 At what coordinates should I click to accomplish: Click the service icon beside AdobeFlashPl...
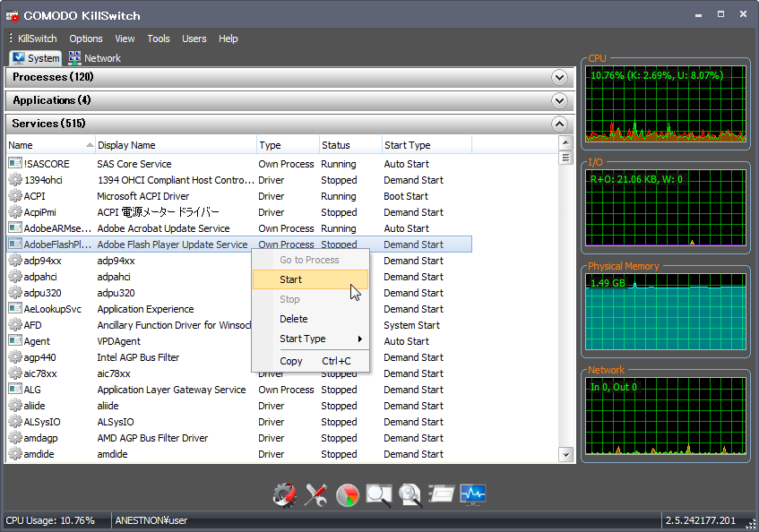(x=15, y=245)
